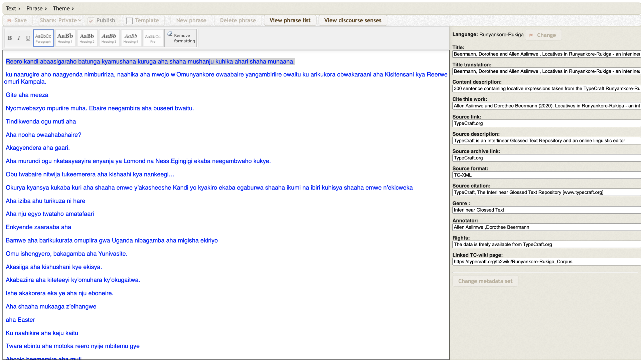Viewport: 644px width, 362px height.
Task: Edit the Source link field
Action: coord(546,123)
